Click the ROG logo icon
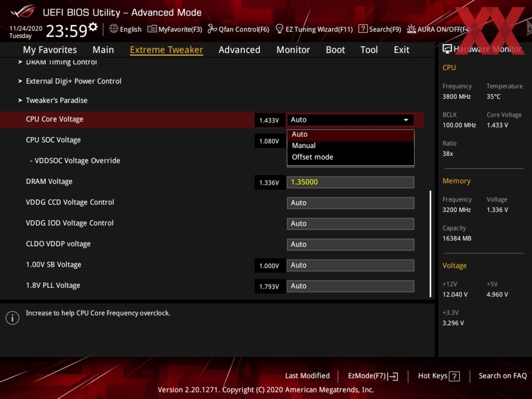The height and width of the screenshot is (399, 532). point(22,11)
